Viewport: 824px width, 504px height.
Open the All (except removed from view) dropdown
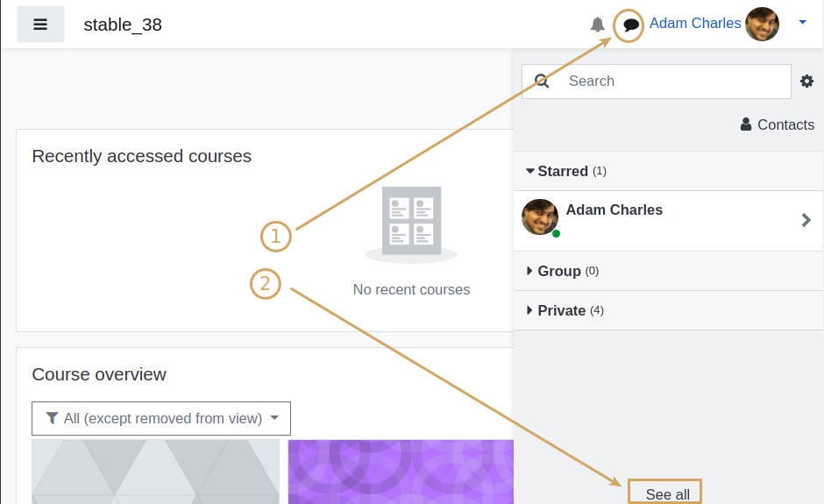[x=161, y=418]
